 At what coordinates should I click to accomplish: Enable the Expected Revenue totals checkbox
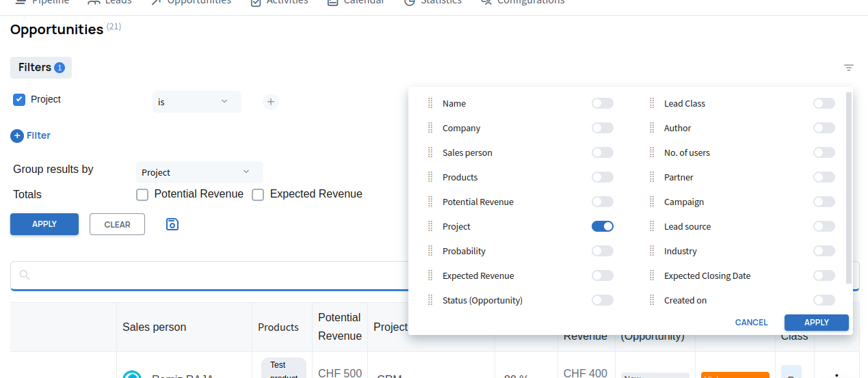pyautogui.click(x=258, y=195)
